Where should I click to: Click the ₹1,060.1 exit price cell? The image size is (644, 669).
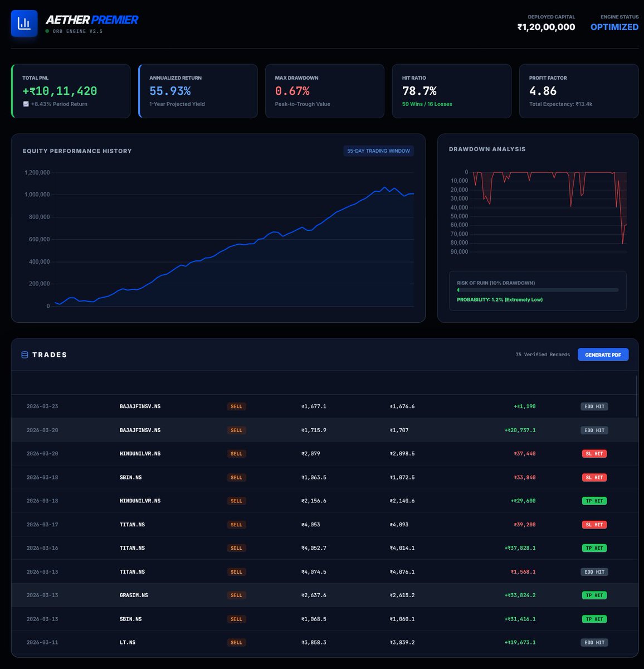coord(402,619)
